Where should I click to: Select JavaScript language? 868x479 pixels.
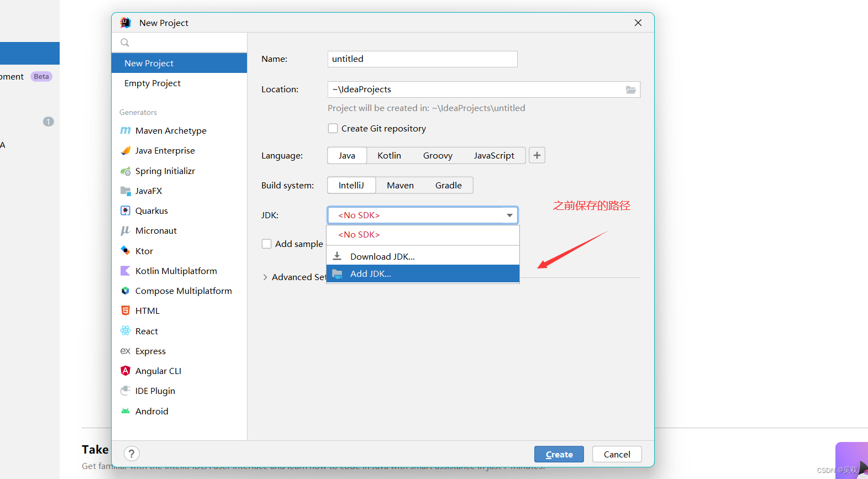(x=494, y=155)
